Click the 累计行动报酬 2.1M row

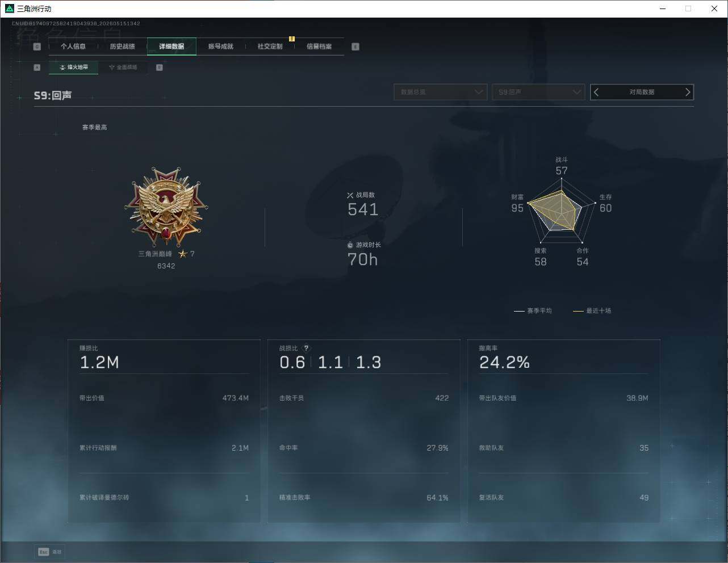tap(164, 448)
